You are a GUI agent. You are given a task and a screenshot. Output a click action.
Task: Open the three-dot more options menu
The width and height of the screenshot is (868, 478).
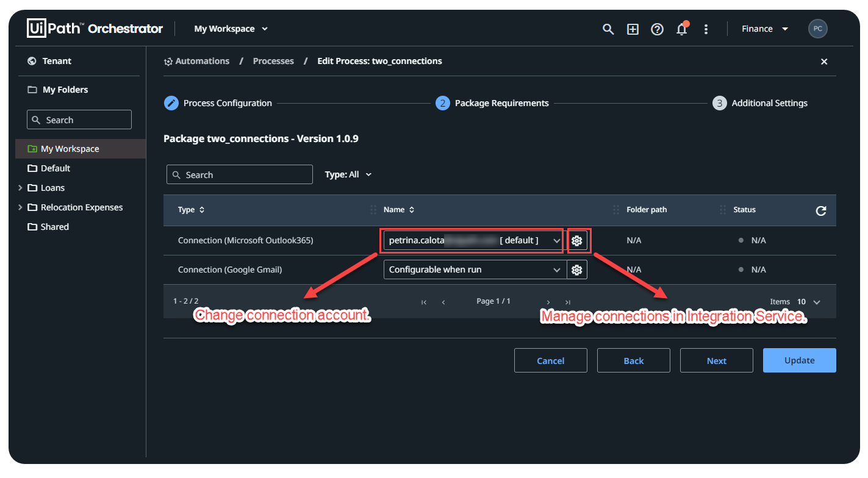click(x=706, y=29)
